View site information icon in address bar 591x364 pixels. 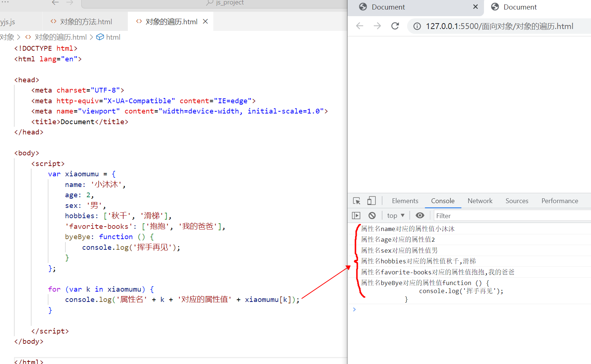click(x=417, y=26)
